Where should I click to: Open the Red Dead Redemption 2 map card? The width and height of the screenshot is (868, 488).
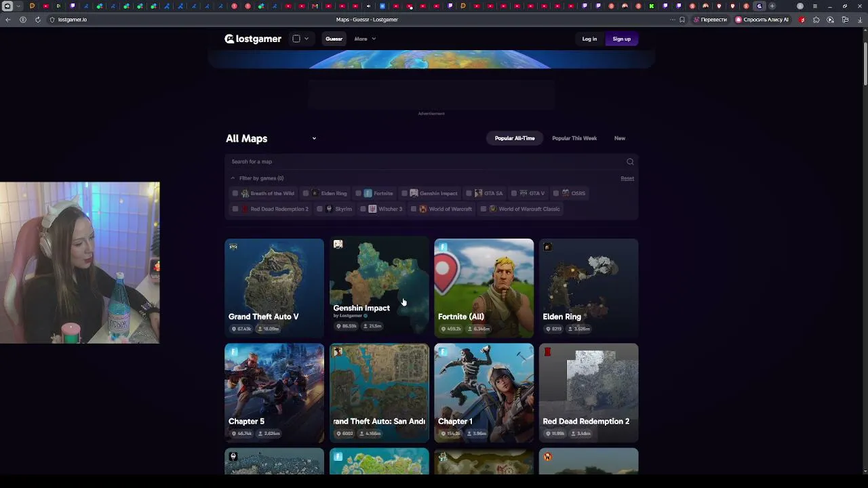(589, 393)
